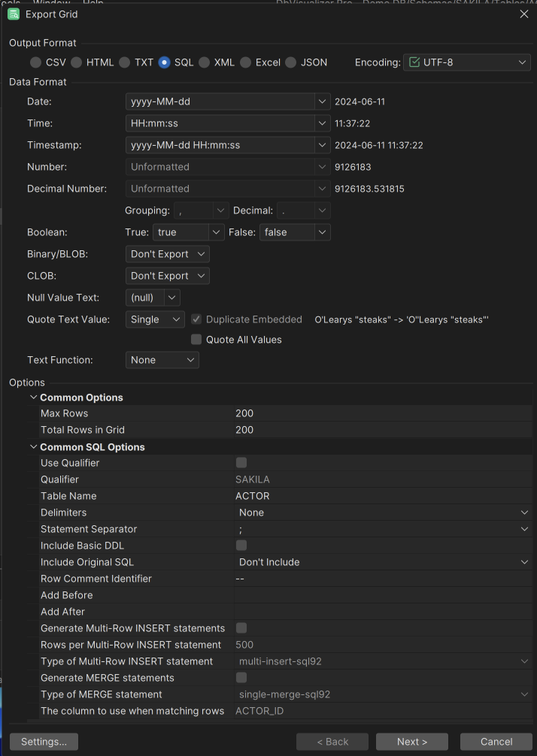Image resolution: width=537 pixels, height=756 pixels.
Task: Close the Export Grid dialog
Action: coord(523,14)
